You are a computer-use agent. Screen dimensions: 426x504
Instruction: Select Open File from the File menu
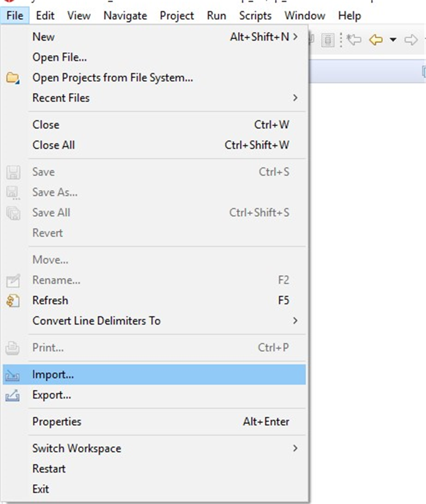(x=59, y=57)
